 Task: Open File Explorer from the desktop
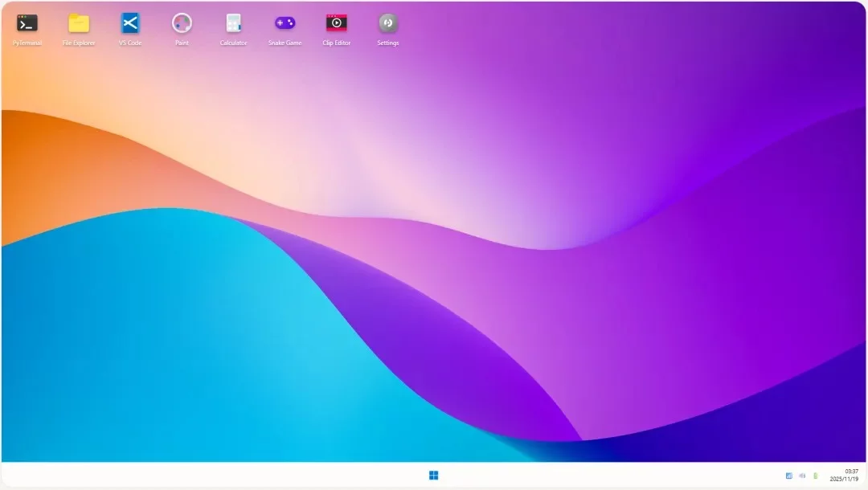pos(78,24)
